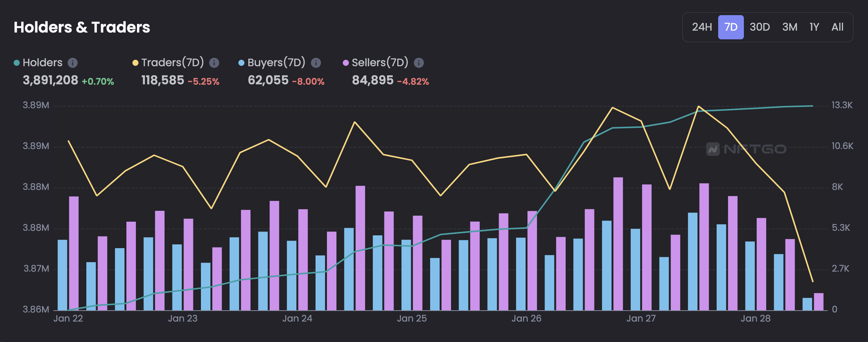The height and width of the screenshot is (342, 868).
Task: Click the Jan 27 axis label
Action: 641,319
